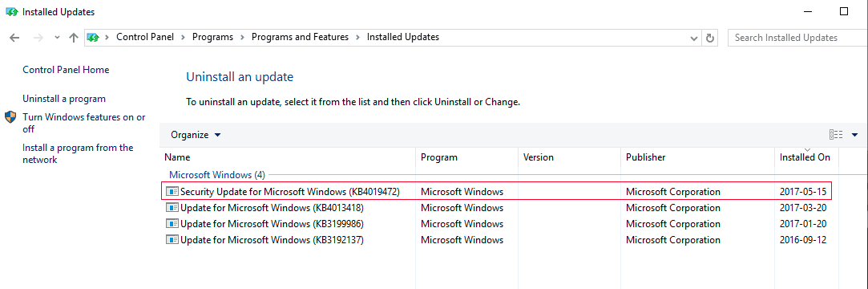Go up one level with Up arrow
868x289 pixels.
(x=73, y=38)
